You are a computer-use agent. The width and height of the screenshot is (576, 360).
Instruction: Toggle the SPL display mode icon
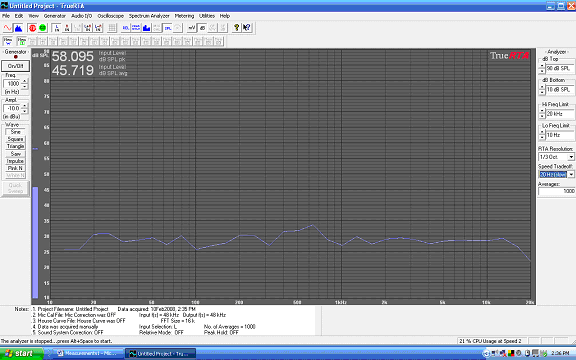[168, 28]
